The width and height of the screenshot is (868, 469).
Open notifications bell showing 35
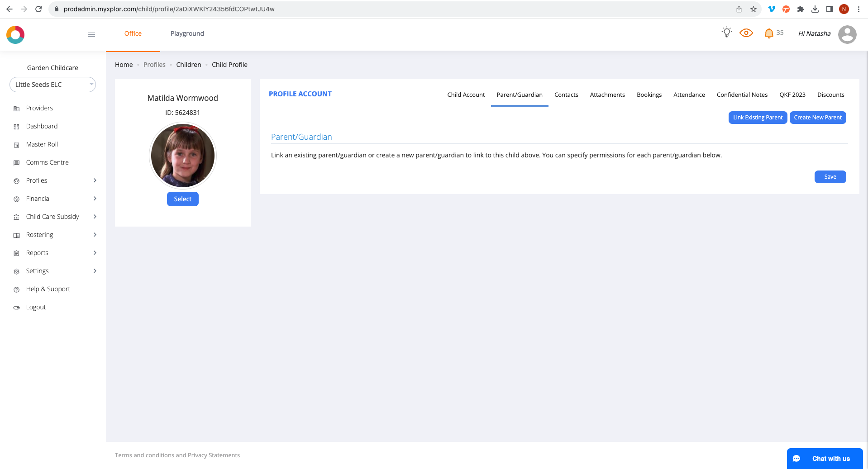pos(773,33)
